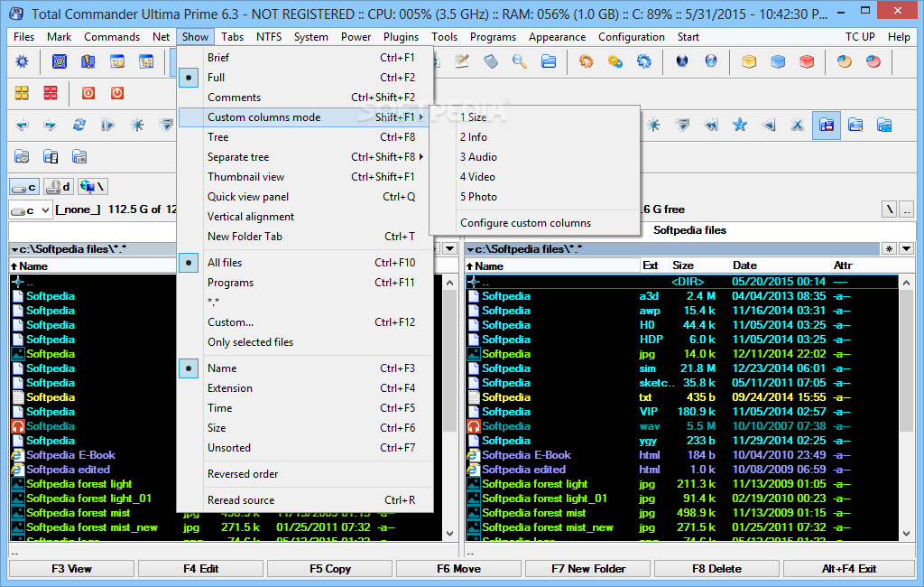Click the blue gear icon in the first toolbar row
This screenshot has width=924, height=587.
pos(22,61)
